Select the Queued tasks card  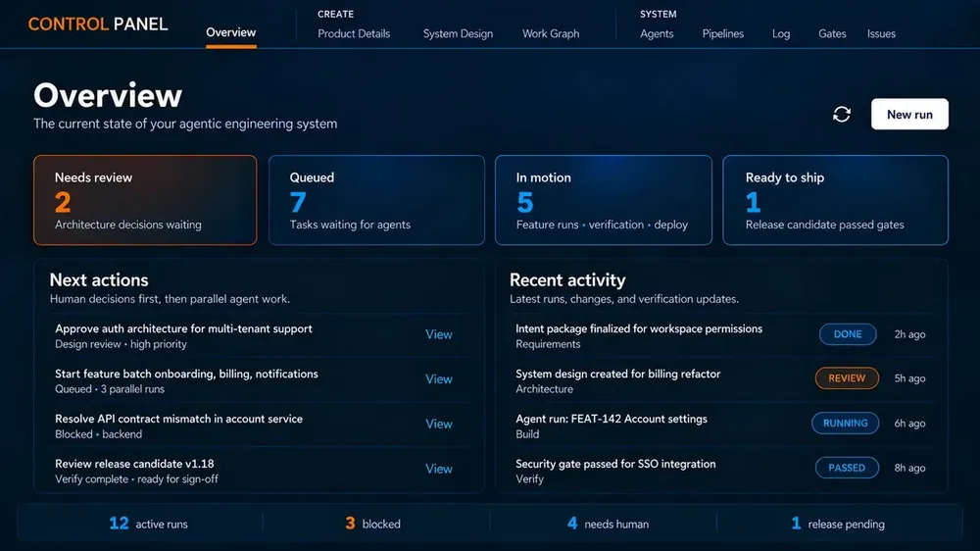point(376,200)
